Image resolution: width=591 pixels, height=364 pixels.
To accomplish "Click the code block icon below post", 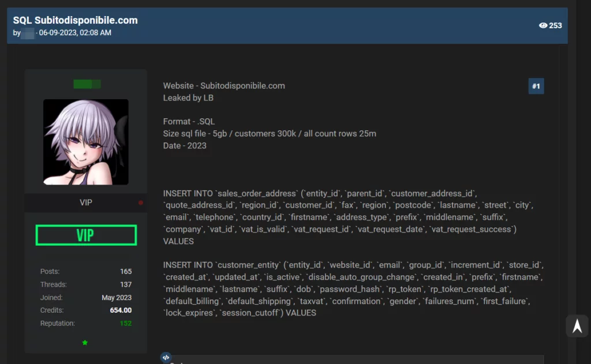I will point(166,358).
